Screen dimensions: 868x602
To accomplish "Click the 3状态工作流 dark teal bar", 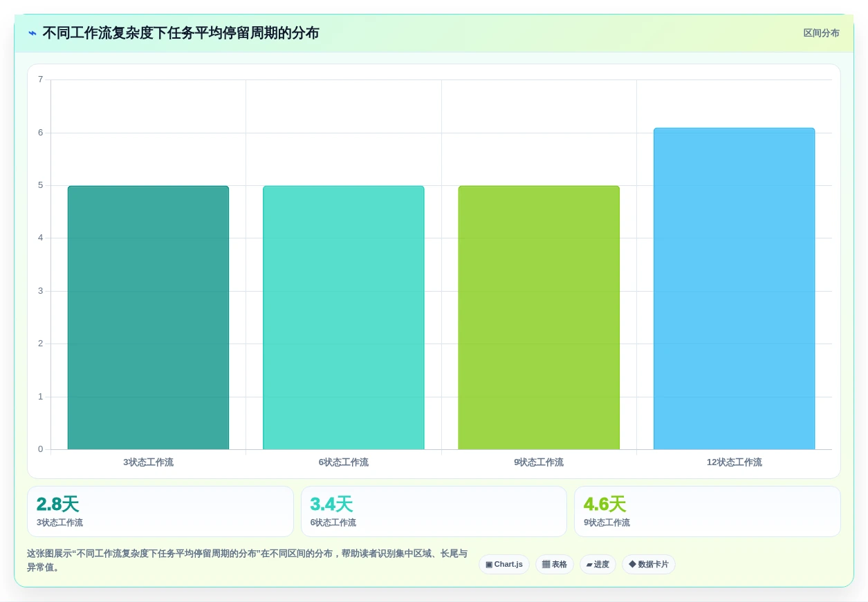I will [148, 318].
